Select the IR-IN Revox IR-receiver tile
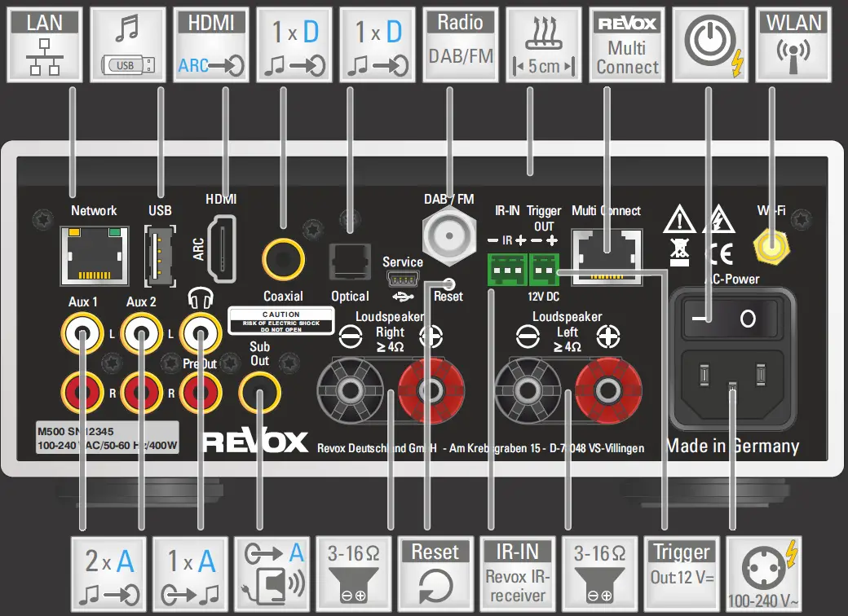Screen dimensions: 848x616 (518, 574)
